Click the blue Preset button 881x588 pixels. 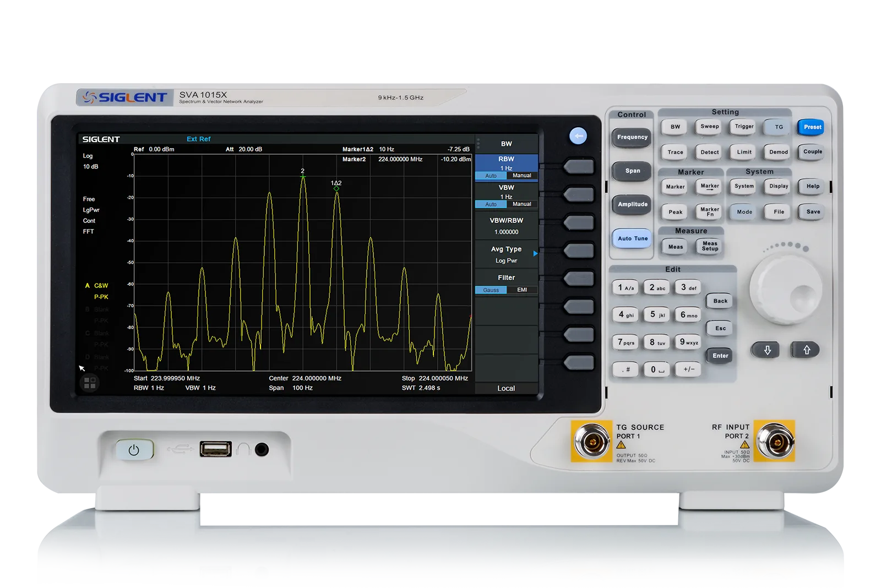pos(812,127)
